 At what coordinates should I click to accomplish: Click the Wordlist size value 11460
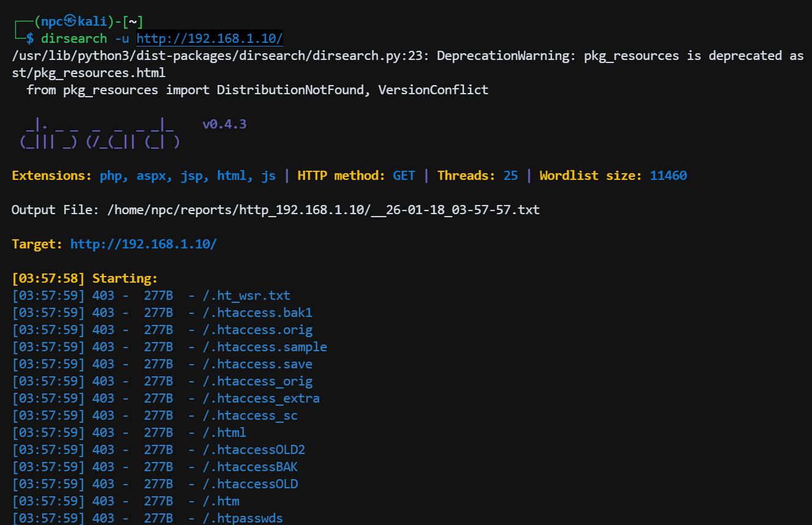(x=668, y=176)
